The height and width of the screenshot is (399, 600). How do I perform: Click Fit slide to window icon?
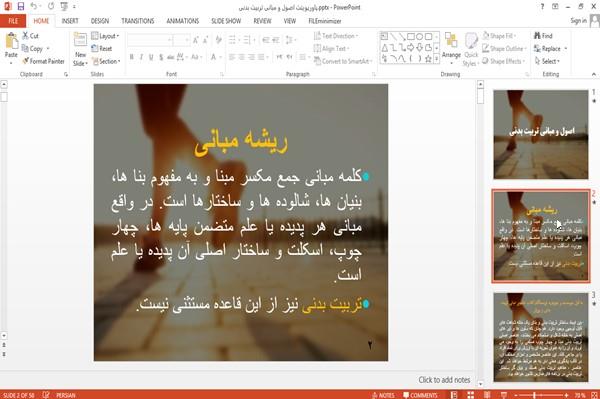(x=594, y=395)
